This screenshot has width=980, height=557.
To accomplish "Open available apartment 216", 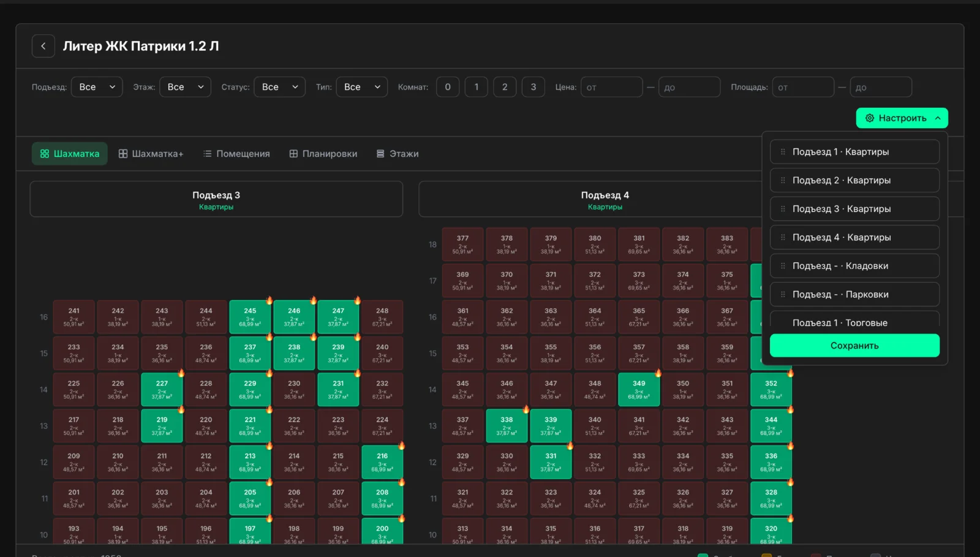I will click(382, 462).
